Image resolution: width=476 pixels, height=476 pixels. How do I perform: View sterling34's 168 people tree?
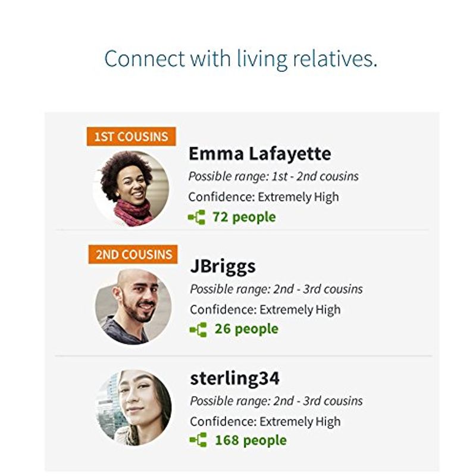(x=250, y=440)
